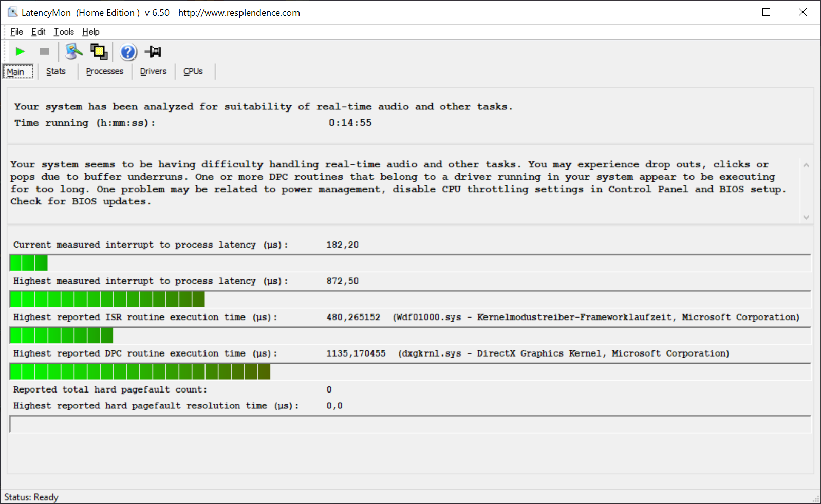Click the Wdf01000.sys driver text
This screenshot has height=504, width=821.
click(x=596, y=317)
